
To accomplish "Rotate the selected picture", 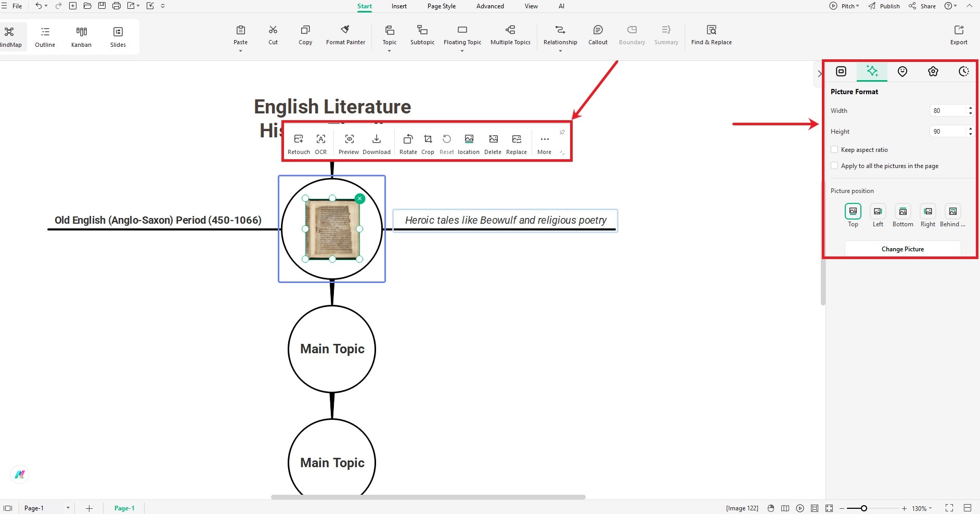I will pyautogui.click(x=408, y=144).
